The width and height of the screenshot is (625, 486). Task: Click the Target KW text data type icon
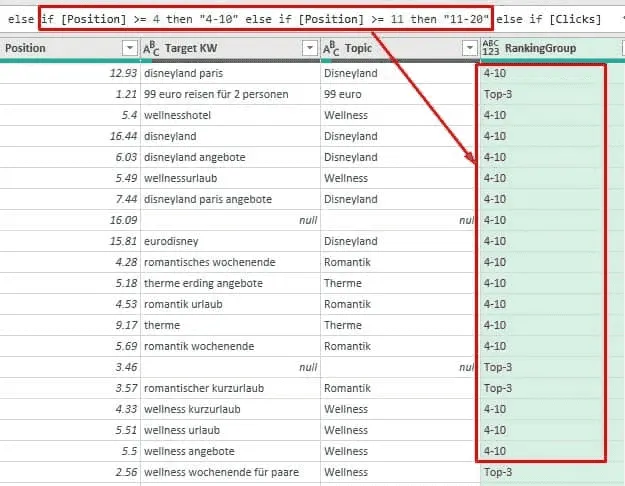[152, 48]
